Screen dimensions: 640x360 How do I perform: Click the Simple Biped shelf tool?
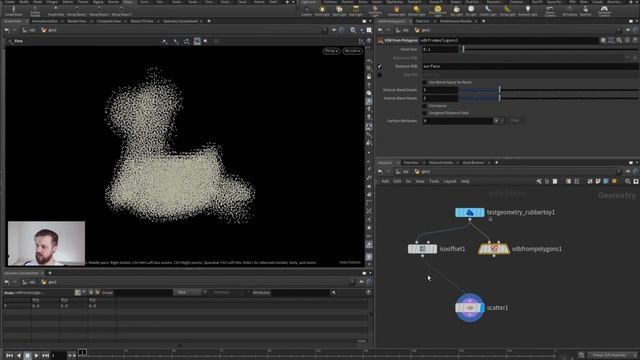[x=13, y=11]
